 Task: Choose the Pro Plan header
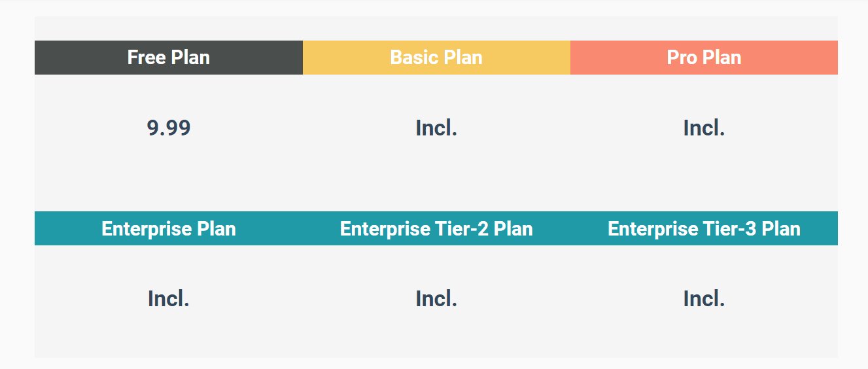(x=704, y=58)
